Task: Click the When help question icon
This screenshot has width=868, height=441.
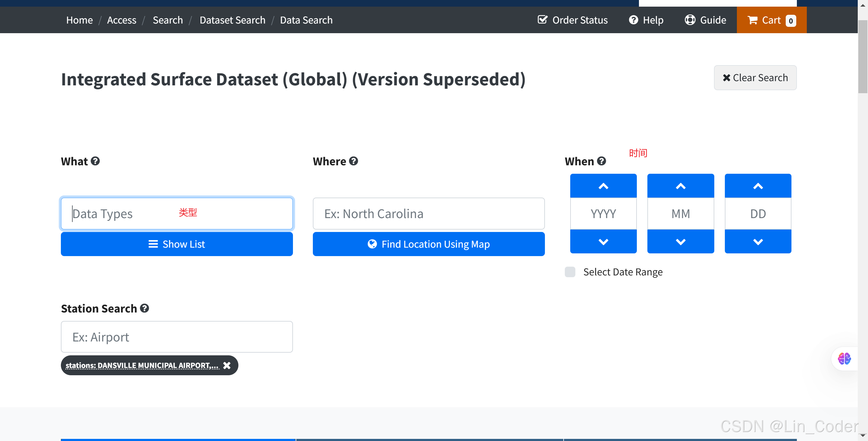Action: tap(602, 161)
